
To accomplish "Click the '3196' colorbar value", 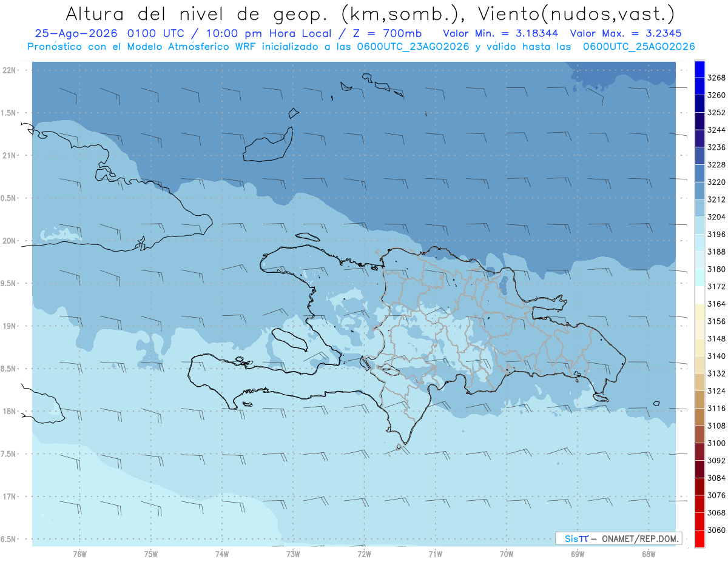I will click(716, 234).
